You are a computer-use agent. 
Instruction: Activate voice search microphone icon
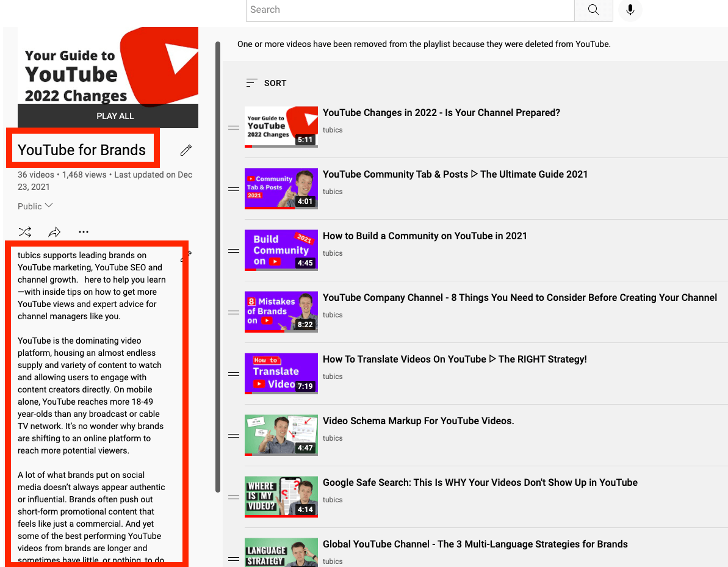pyautogui.click(x=630, y=10)
